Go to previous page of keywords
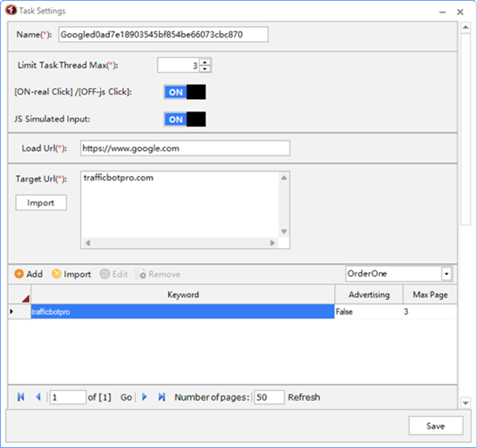477x448 pixels. (38, 397)
